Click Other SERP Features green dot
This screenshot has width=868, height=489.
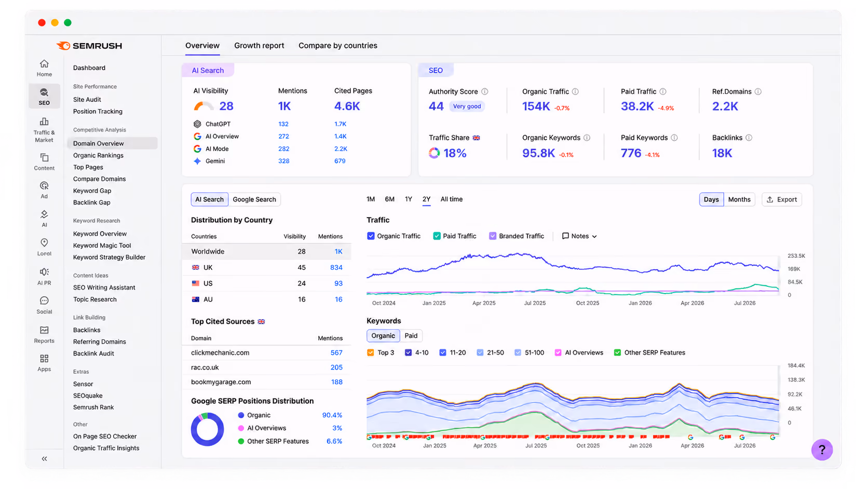coord(241,441)
